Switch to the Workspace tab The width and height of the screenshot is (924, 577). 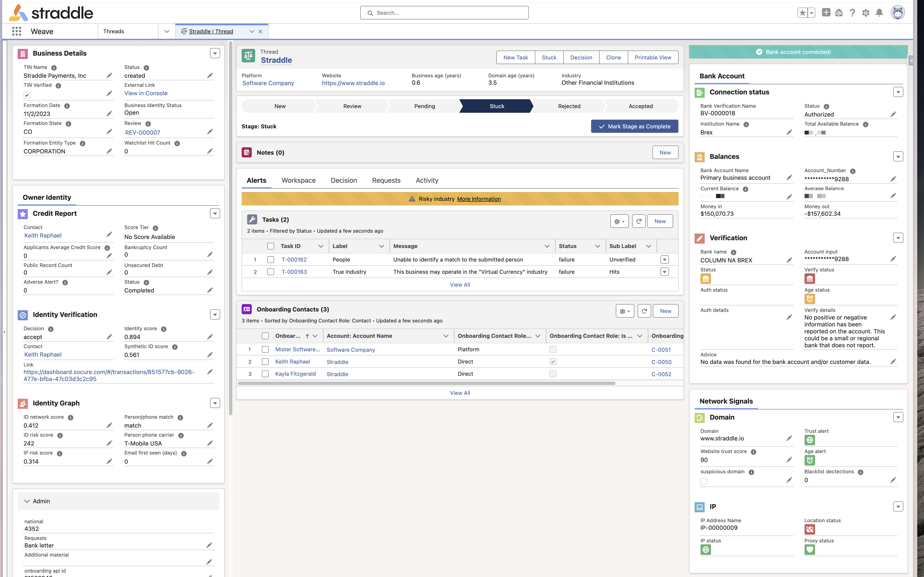[x=298, y=181]
